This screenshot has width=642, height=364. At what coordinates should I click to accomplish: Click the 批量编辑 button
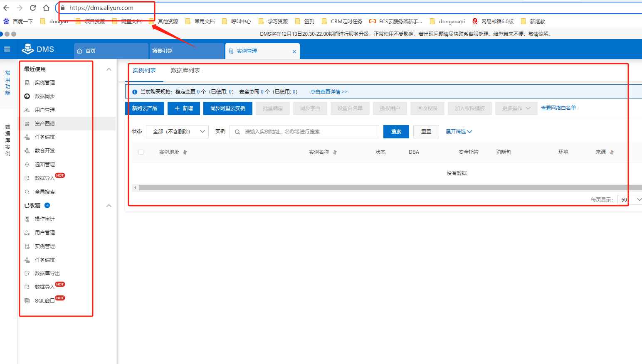tap(273, 108)
